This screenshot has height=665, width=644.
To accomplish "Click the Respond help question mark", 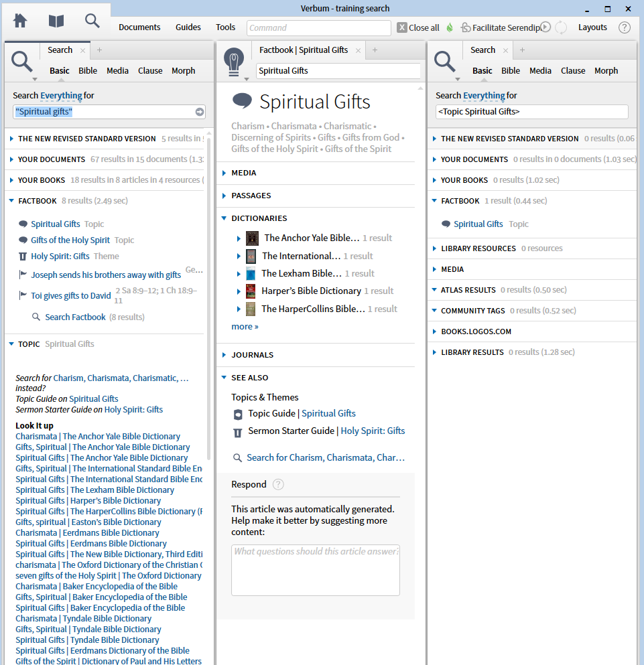I will tap(278, 484).
